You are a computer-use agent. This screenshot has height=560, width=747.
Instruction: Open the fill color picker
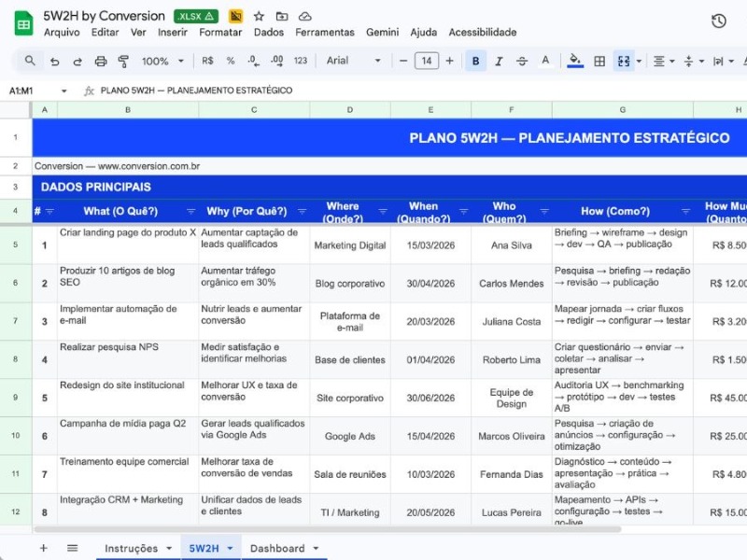point(575,62)
